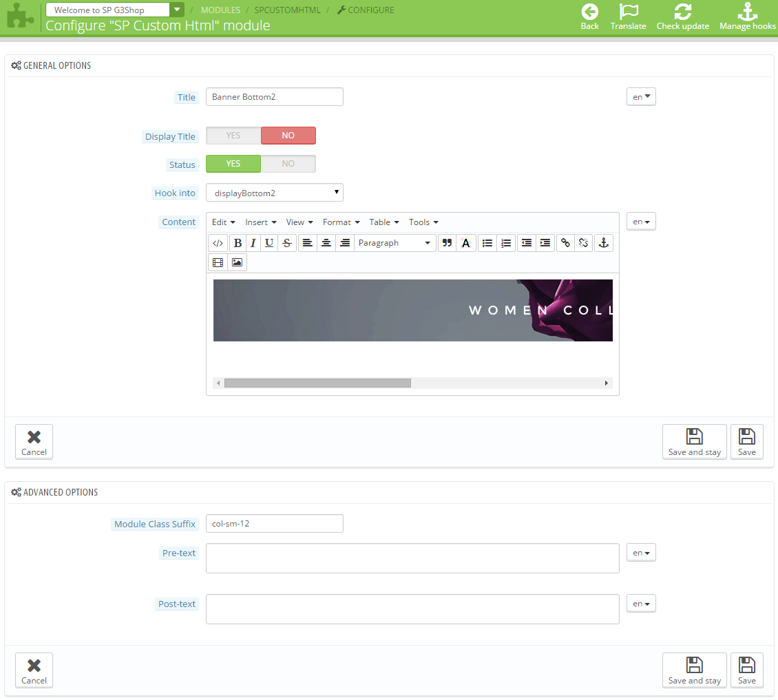The image size is (778, 700).
Task: Select the Women Collection banner image
Action: click(413, 310)
